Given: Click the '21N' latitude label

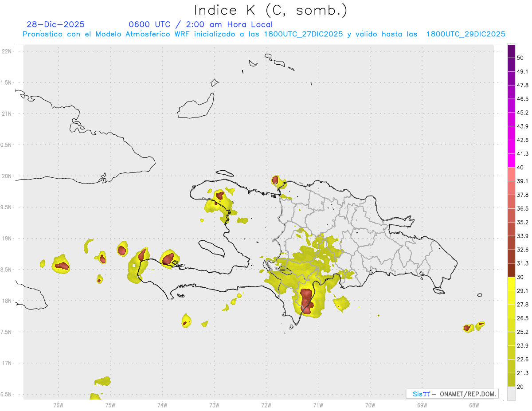Looking at the screenshot, I should point(7,114).
